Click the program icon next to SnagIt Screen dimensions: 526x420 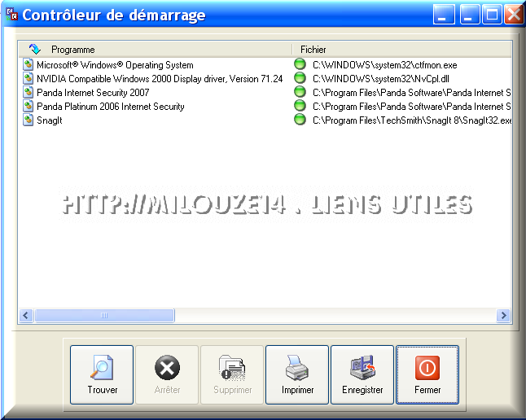(x=28, y=120)
